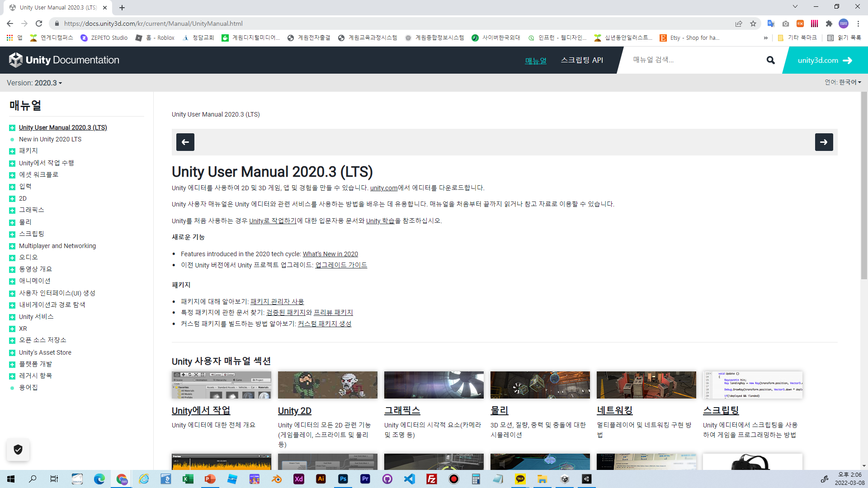Open ZEPETO Studio bookmark
Screen dimensions: 868x488
click(104, 38)
